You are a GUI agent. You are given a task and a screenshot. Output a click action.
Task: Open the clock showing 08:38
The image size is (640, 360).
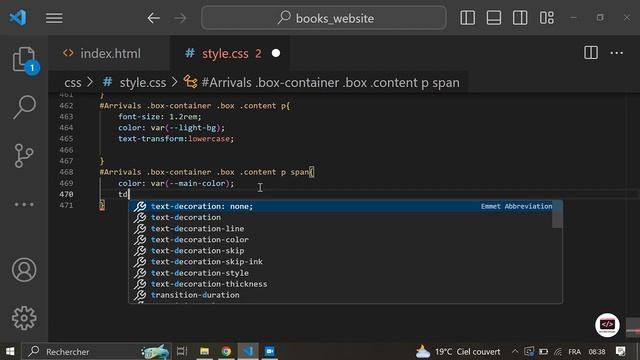597,351
